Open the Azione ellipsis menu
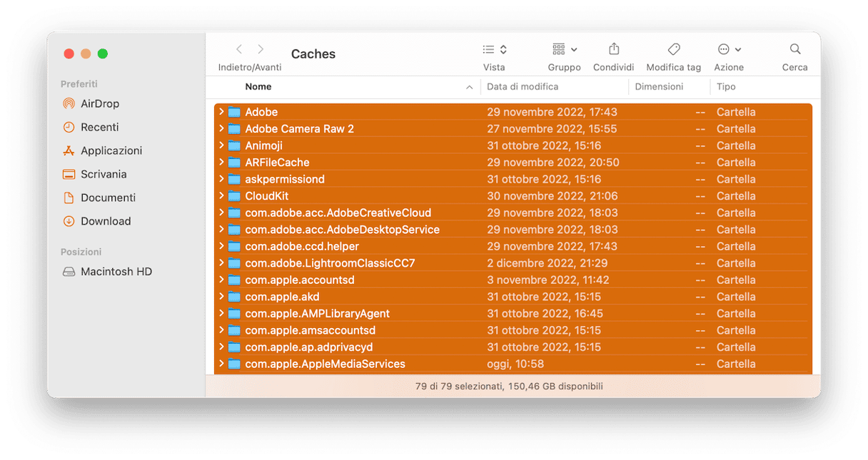The image size is (868, 460). (729, 49)
